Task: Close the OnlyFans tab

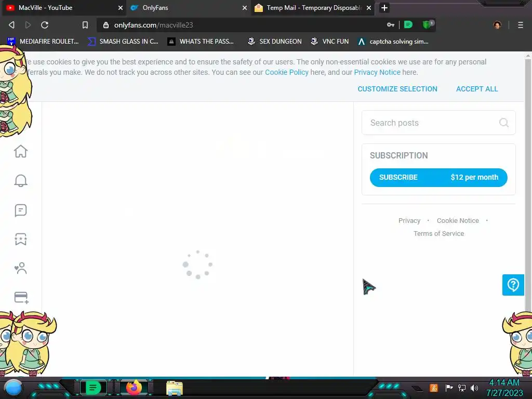Action: point(245,7)
